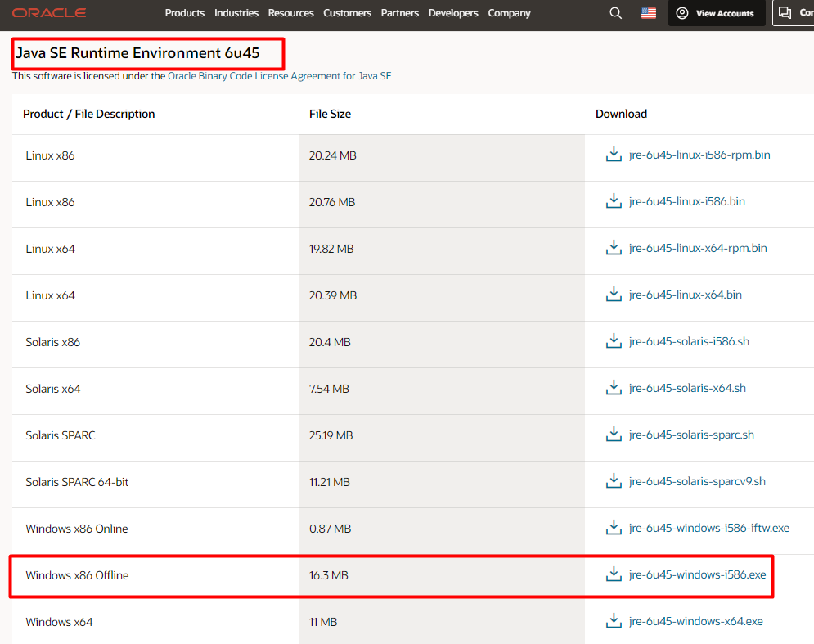Download jre-6u45-windows-i586-iftw.exe file link

pos(709,528)
